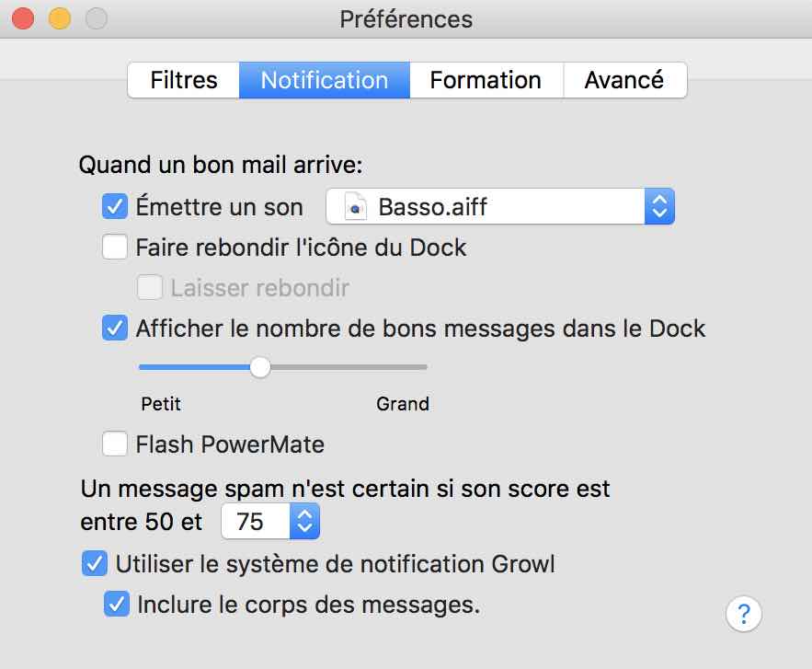Click the help question mark button

point(744,614)
